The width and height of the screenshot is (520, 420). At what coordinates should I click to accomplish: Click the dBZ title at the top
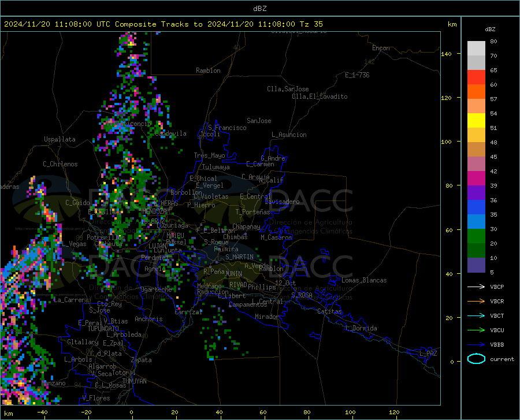pyautogui.click(x=259, y=9)
